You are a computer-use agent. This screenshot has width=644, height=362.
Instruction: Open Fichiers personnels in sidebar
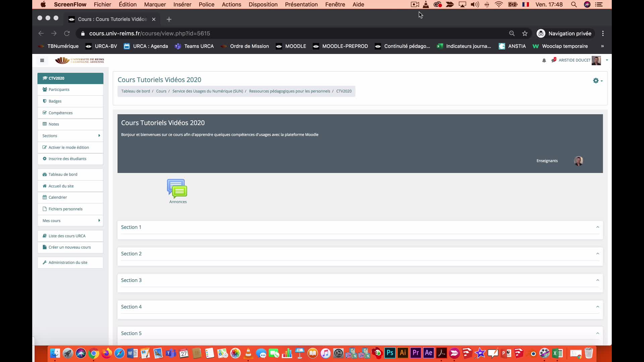[70, 209]
